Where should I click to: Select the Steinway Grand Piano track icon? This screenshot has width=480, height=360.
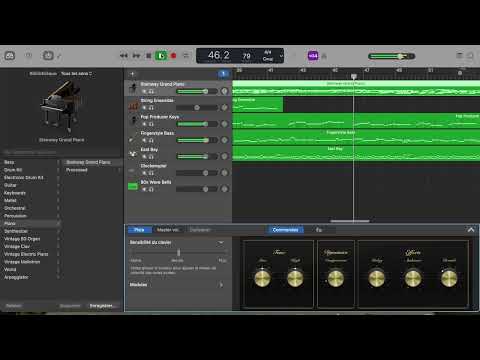tap(133, 88)
